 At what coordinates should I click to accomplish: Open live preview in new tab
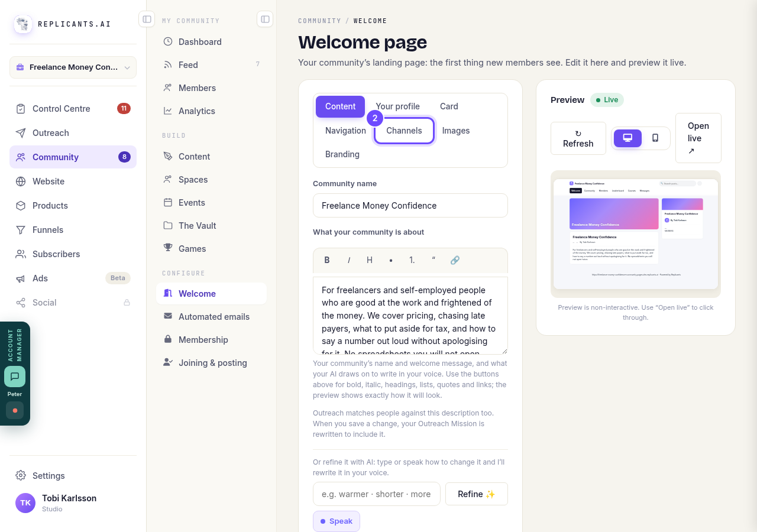[698, 138]
